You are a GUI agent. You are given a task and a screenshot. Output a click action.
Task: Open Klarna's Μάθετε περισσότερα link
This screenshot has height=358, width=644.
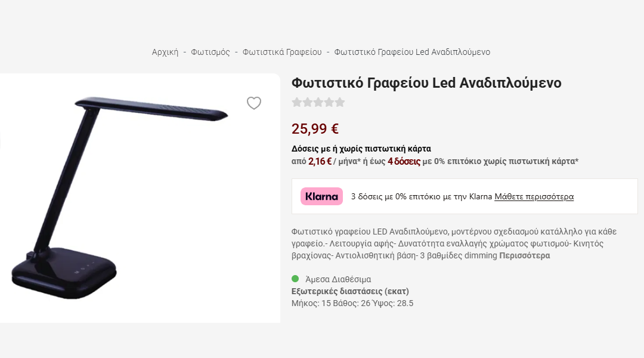point(534,196)
